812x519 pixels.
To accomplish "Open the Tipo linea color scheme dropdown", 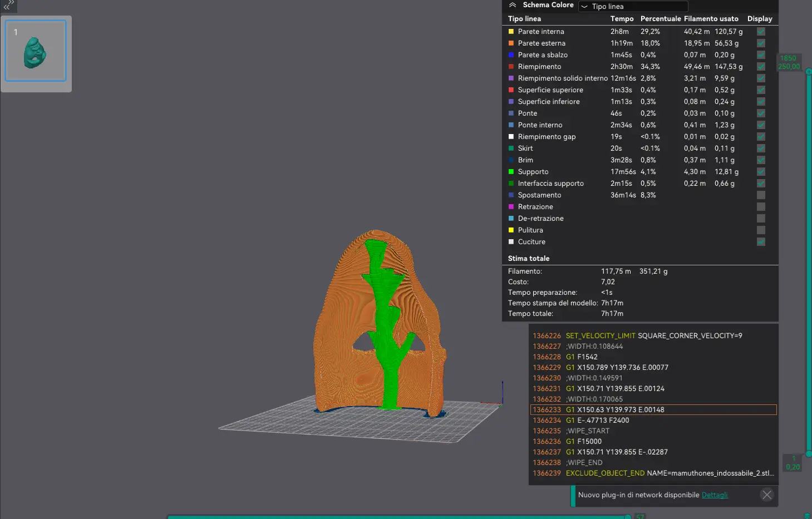I will (x=633, y=6).
